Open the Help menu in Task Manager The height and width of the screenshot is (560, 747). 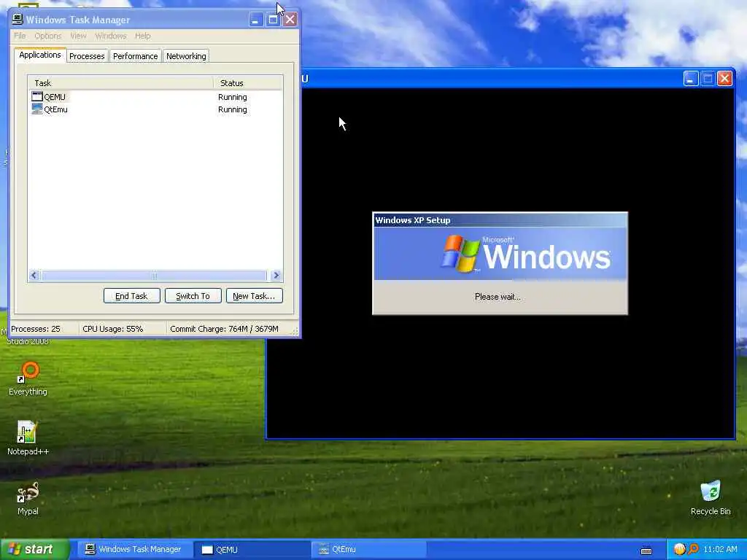[142, 36]
